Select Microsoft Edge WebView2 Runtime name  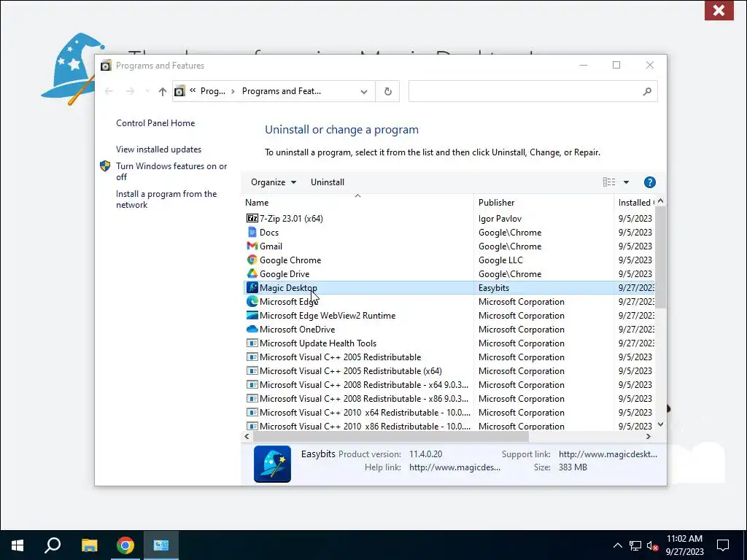click(328, 315)
